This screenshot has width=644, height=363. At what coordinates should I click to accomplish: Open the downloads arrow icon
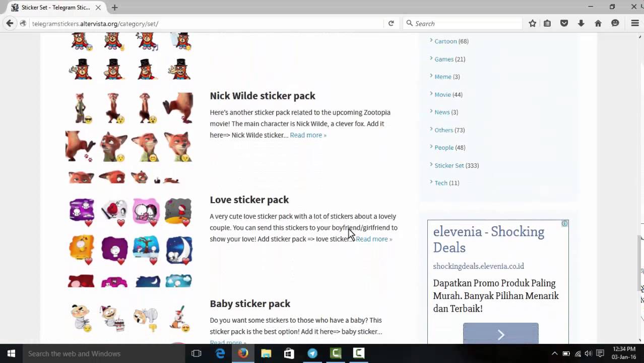pyautogui.click(x=581, y=23)
